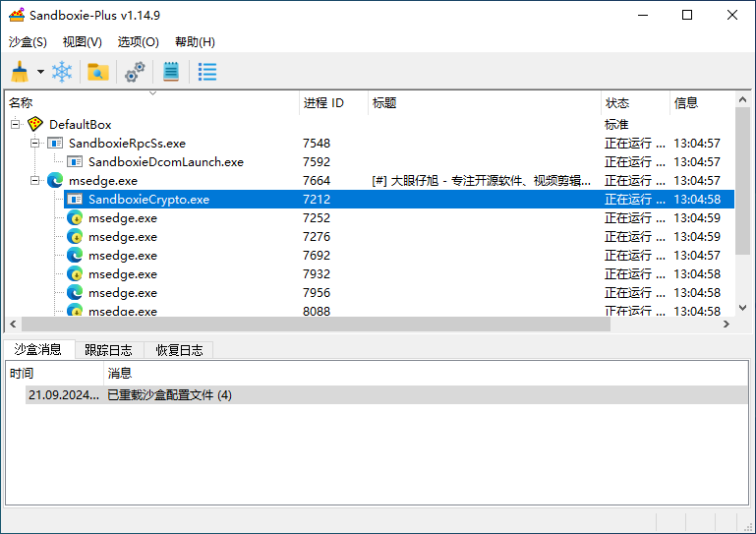This screenshot has height=534, width=756.
Task: Click the SandboxieRpcSs.exe process icon
Action: click(x=55, y=144)
